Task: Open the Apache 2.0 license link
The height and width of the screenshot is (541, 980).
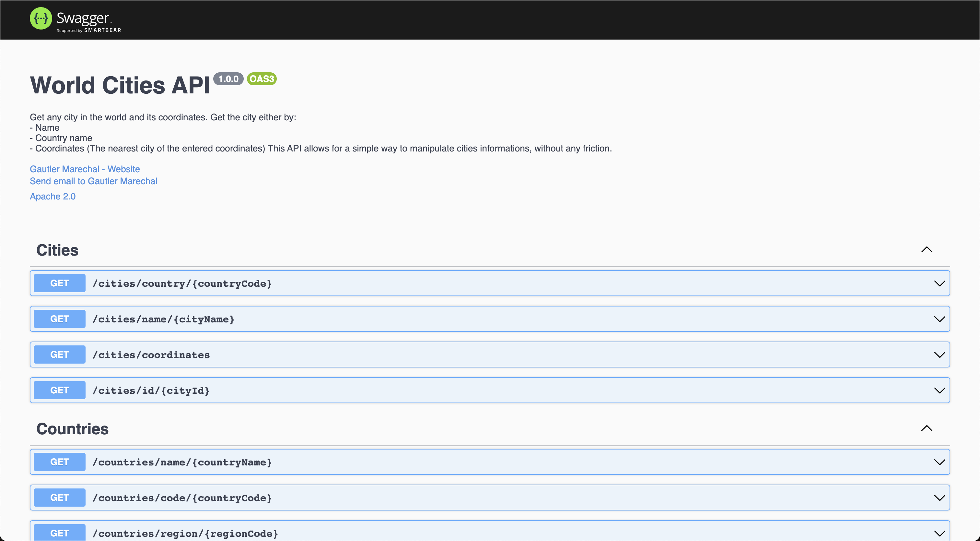Action: click(x=53, y=197)
